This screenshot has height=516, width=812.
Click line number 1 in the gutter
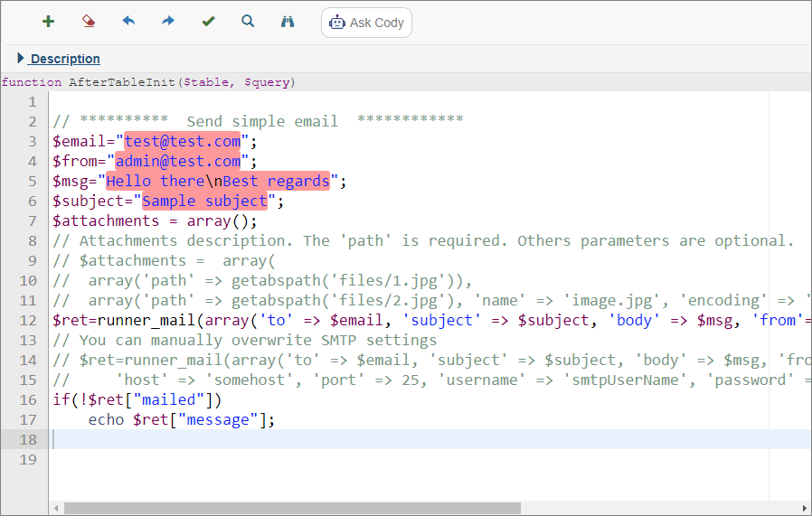pos(33,102)
